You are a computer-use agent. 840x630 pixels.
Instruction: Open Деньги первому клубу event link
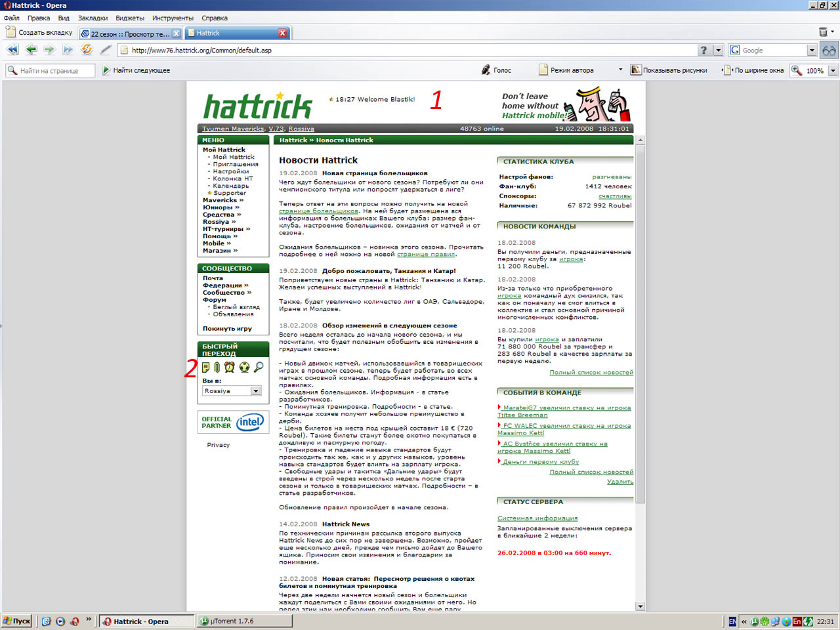(x=541, y=461)
